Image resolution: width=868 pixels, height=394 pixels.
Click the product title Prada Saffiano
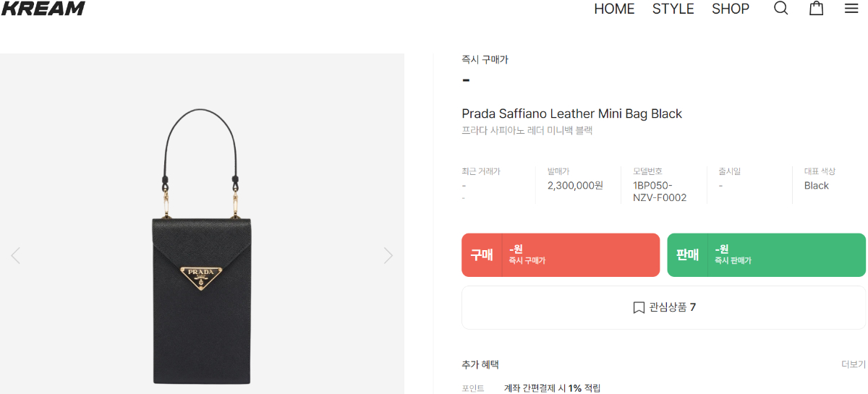tap(571, 114)
